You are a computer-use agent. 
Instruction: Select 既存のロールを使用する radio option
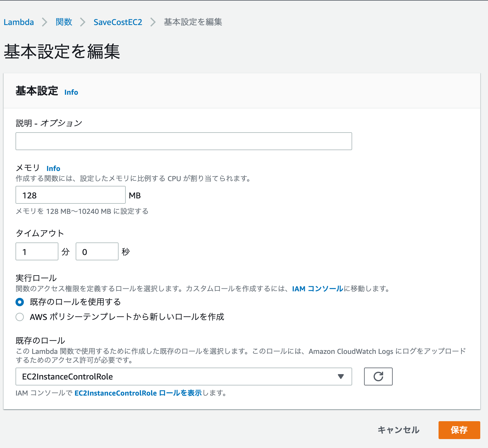[x=20, y=302]
